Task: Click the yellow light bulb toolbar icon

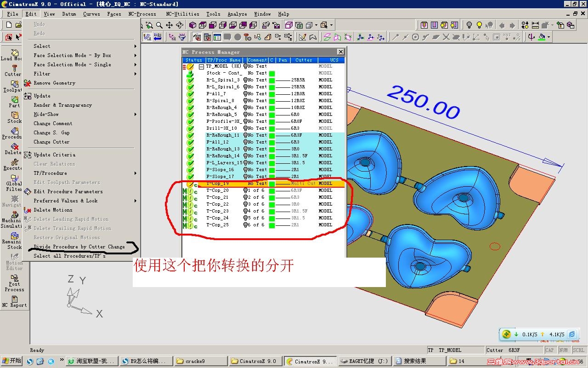Action: point(479,25)
